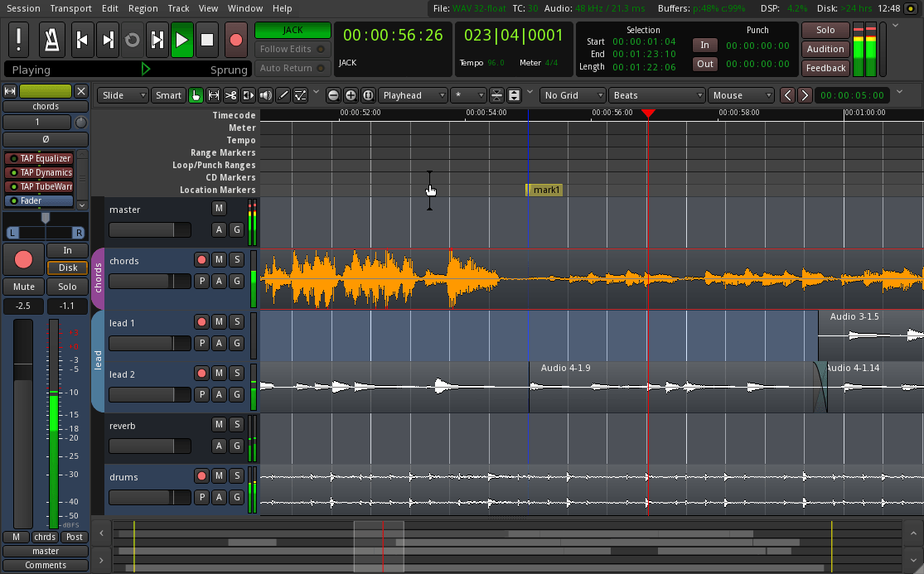Click the Feedback button
The height and width of the screenshot is (574, 924).
pyautogui.click(x=825, y=68)
